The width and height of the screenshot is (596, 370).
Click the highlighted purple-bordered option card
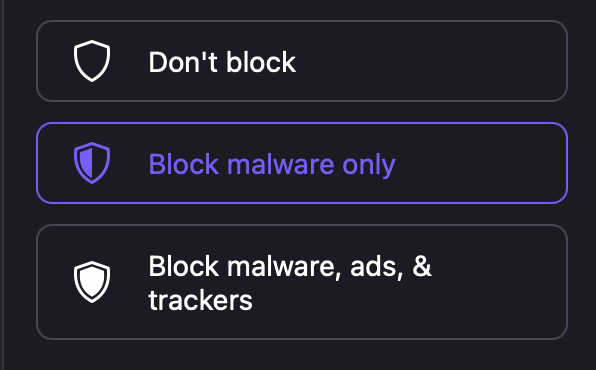302,163
